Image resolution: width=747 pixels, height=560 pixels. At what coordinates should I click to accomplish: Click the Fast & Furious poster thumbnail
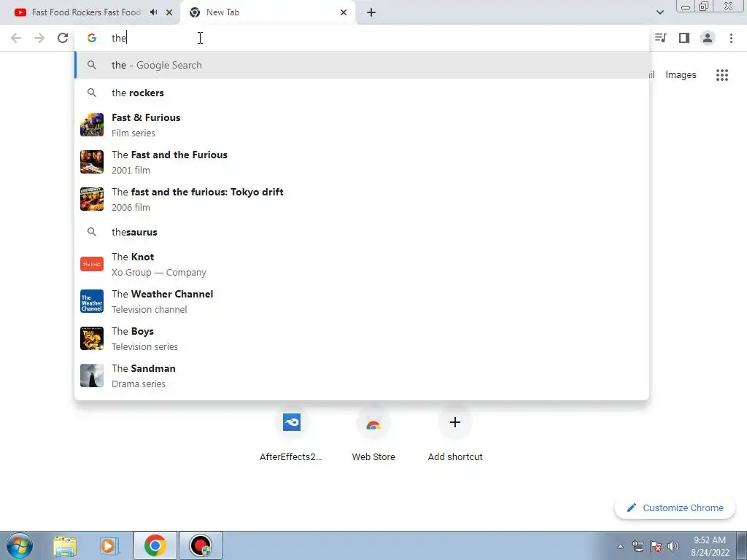92,125
